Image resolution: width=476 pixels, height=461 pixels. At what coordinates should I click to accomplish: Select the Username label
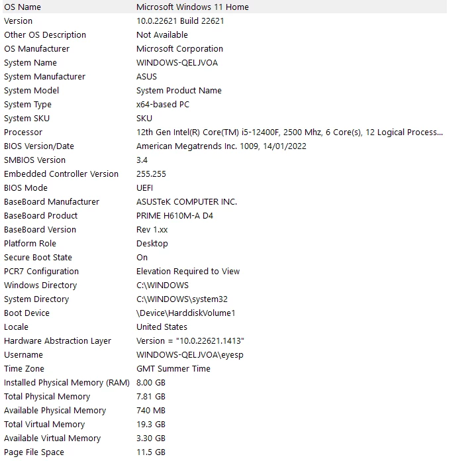click(x=23, y=355)
